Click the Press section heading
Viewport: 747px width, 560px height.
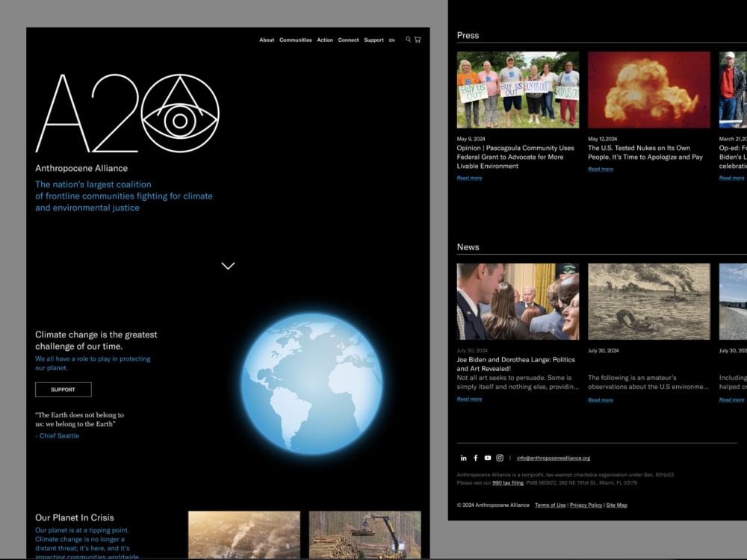tap(468, 35)
